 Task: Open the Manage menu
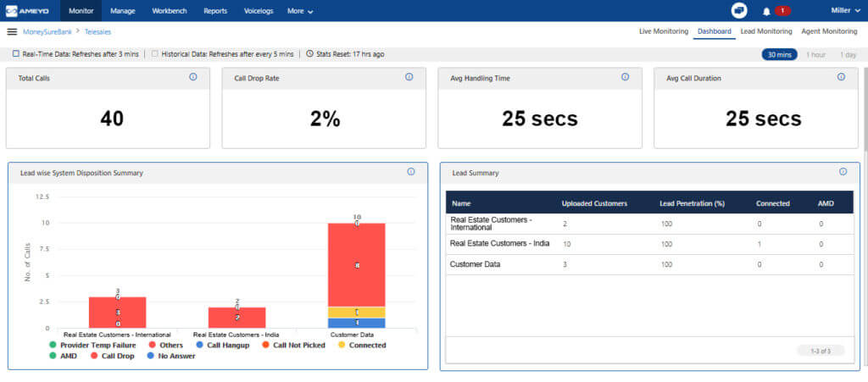(123, 11)
